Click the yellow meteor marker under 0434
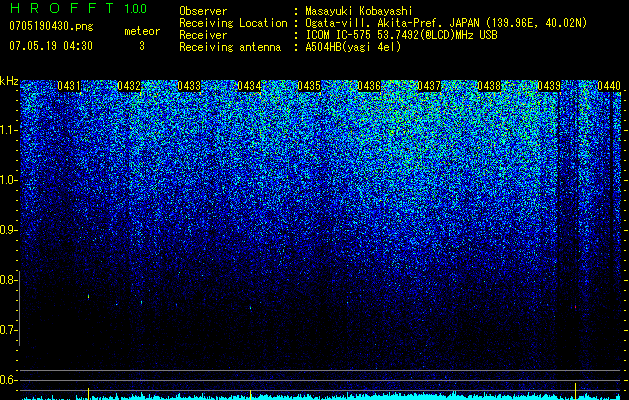Image resolution: width=629 pixels, height=400 pixels. pyautogui.click(x=250, y=394)
